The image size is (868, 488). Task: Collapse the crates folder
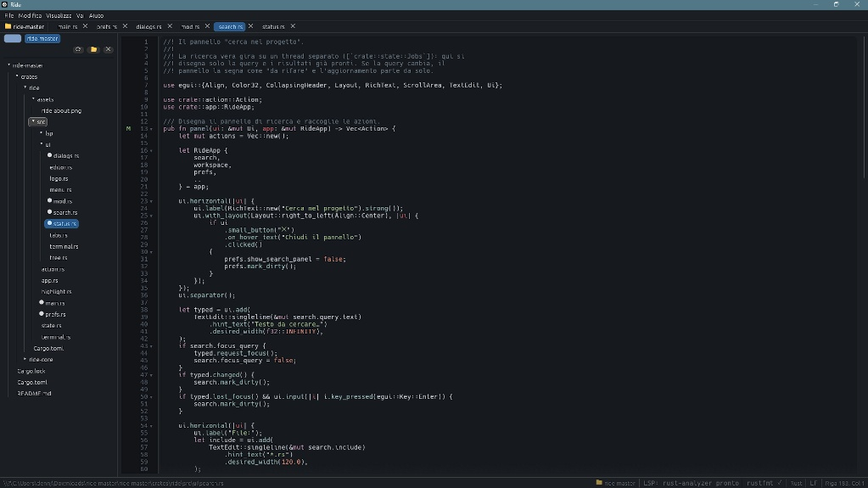pyautogui.click(x=17, y=76)
